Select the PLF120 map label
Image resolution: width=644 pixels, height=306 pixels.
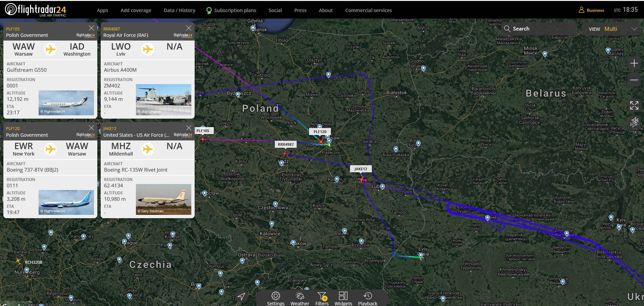(320, 132)
